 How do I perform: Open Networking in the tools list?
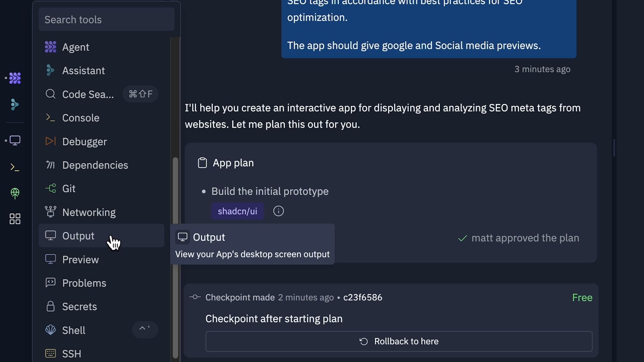pyautogui.click(x=89, y=212)
